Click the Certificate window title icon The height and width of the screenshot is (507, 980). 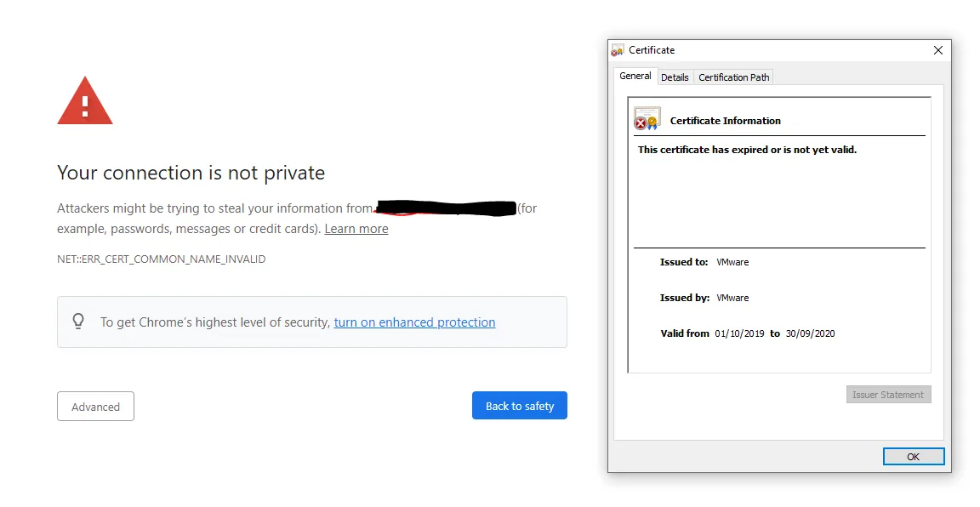pos(618,50)
